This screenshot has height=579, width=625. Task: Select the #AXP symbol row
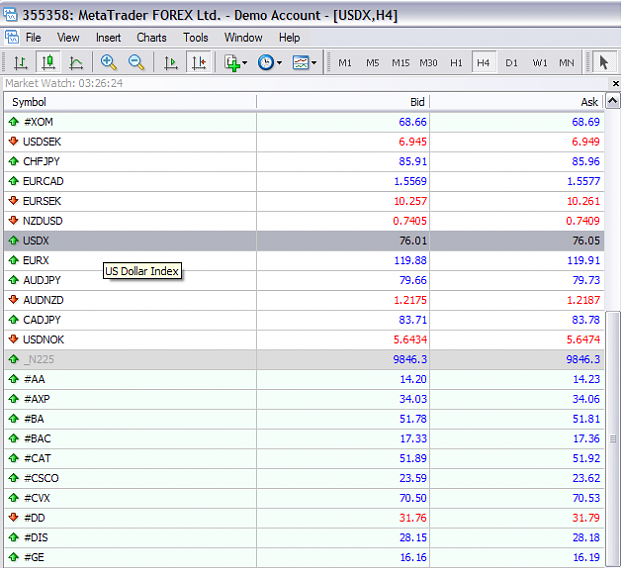(x=304, y=399)
